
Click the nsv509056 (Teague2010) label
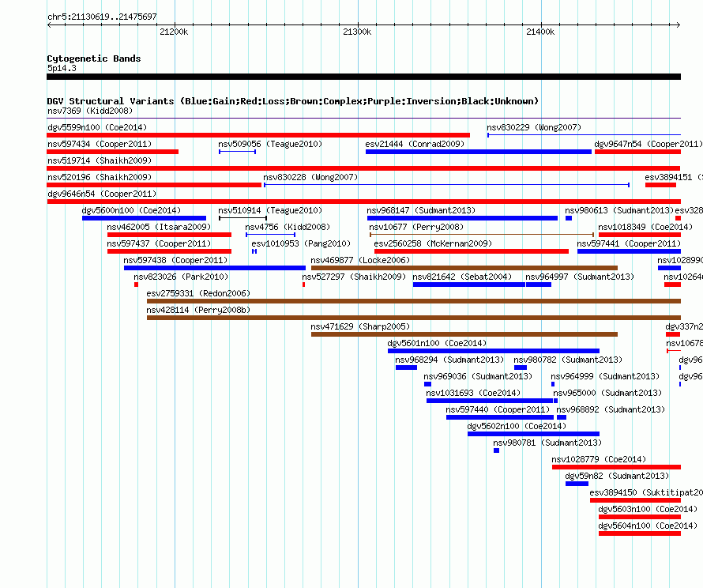tap(270, 144)
